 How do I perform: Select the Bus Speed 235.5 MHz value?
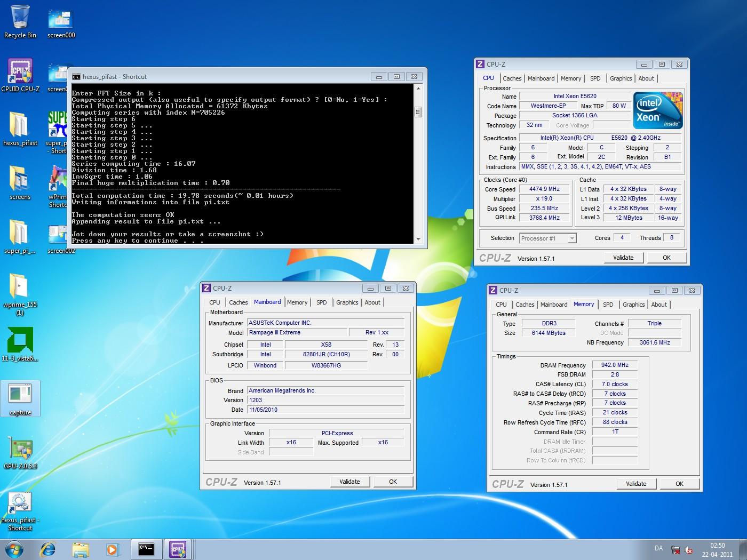(x=544, y=208)
